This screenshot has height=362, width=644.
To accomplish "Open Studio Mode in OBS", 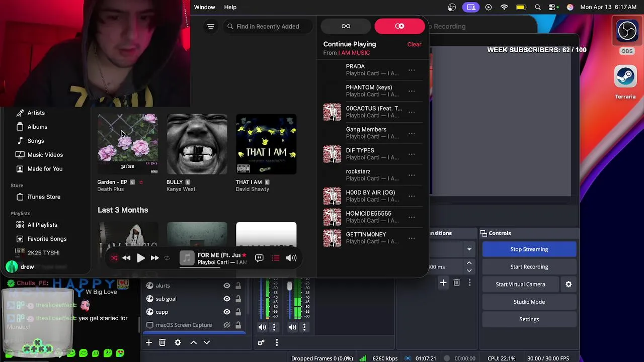I will tap(529, 302).
